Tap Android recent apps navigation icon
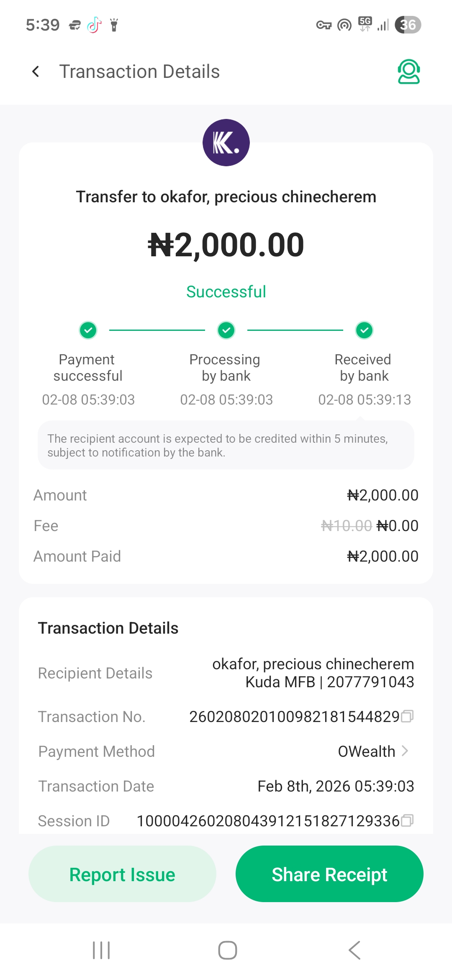Viewport: 452px width, 980px height. click(101, 950)
